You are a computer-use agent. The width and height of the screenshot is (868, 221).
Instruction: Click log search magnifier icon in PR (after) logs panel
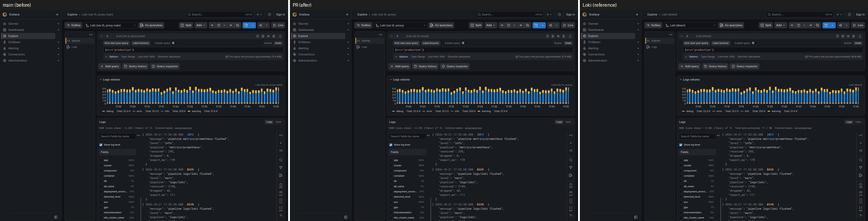(571, 160)
